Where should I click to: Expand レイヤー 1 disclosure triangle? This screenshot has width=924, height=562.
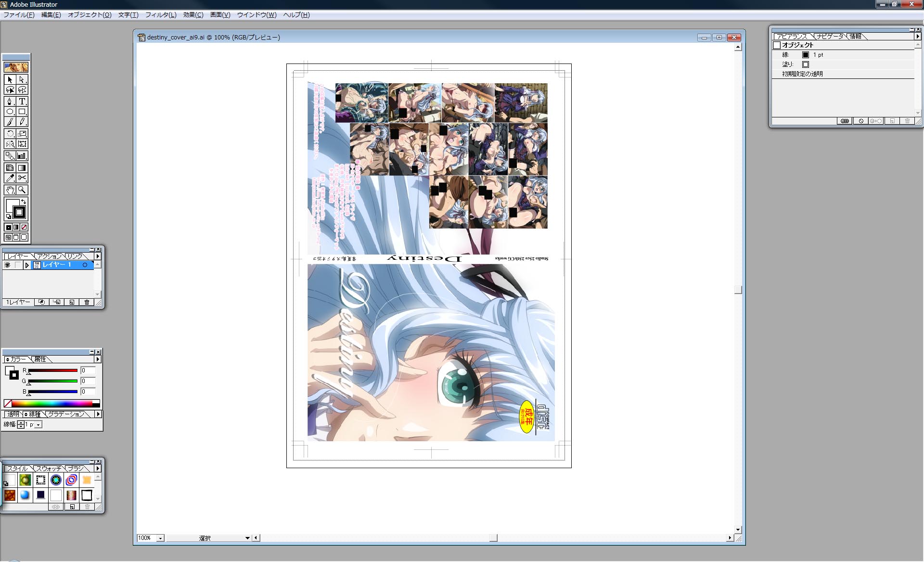[x=27, y=265]
